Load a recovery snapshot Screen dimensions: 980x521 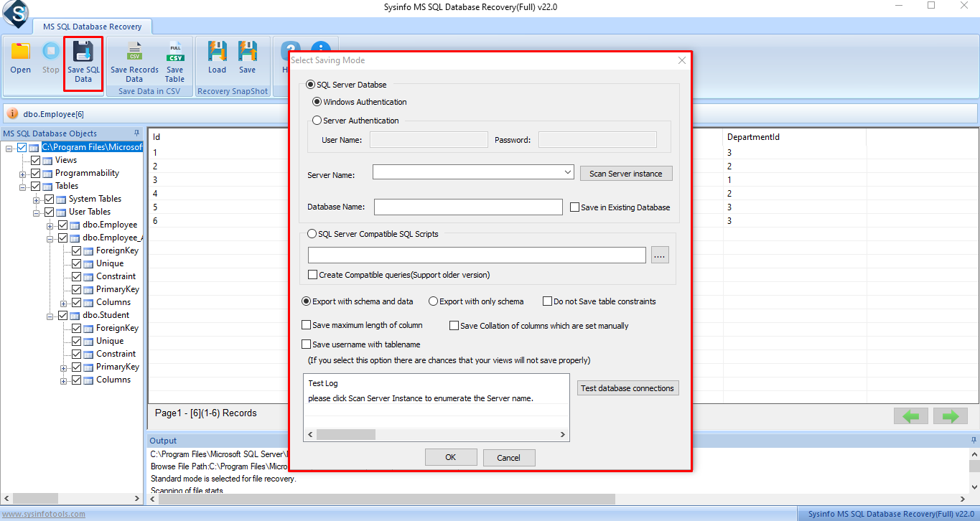(x=217, y=52)
